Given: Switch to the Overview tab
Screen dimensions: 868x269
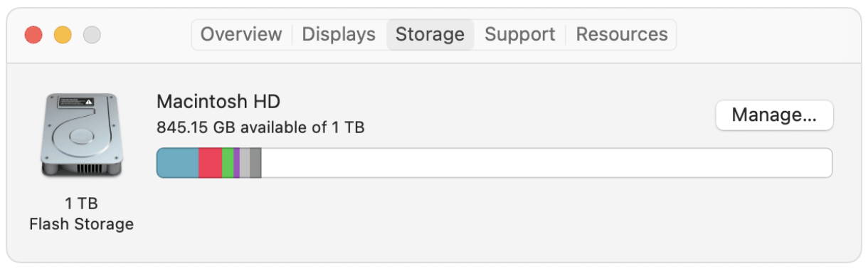Looking at the screenshot, I should coord(241,34).
